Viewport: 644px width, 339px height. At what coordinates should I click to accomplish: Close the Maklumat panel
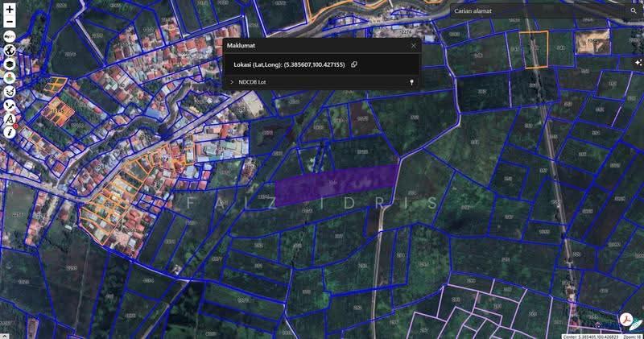point(414,46)
